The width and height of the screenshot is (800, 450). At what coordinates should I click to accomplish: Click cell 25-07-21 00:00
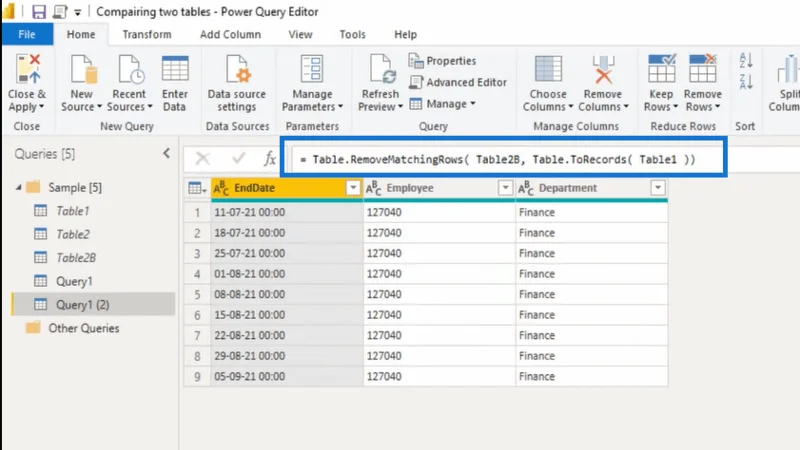[287, 254]
